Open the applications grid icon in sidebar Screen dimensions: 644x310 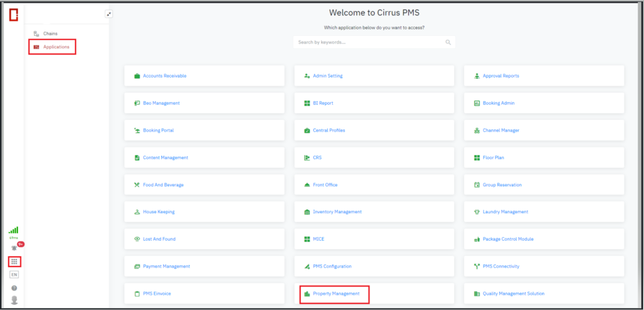point(14,262)
